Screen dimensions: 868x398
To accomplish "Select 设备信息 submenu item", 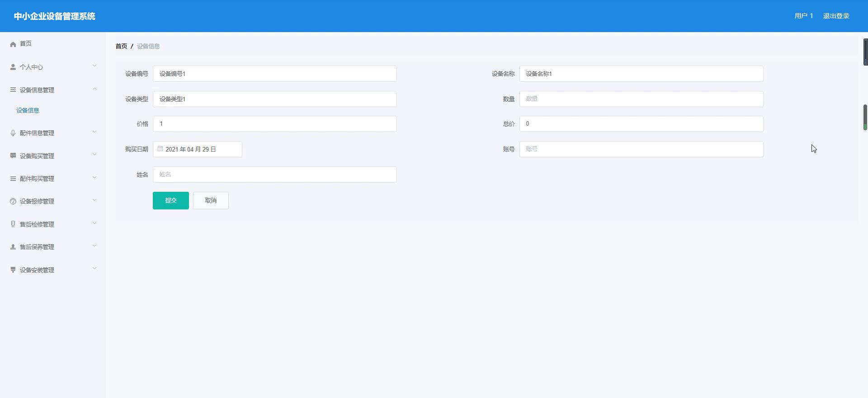I will [x=28, y=110].
